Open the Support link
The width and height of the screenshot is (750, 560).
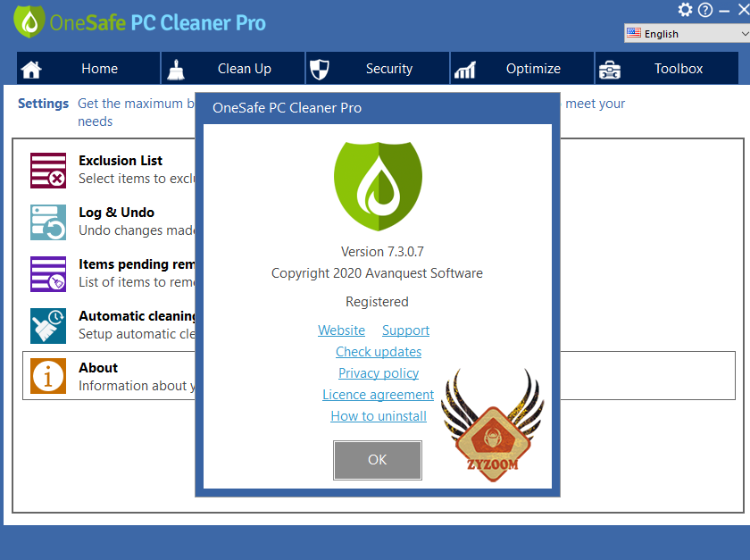[405, 330]
